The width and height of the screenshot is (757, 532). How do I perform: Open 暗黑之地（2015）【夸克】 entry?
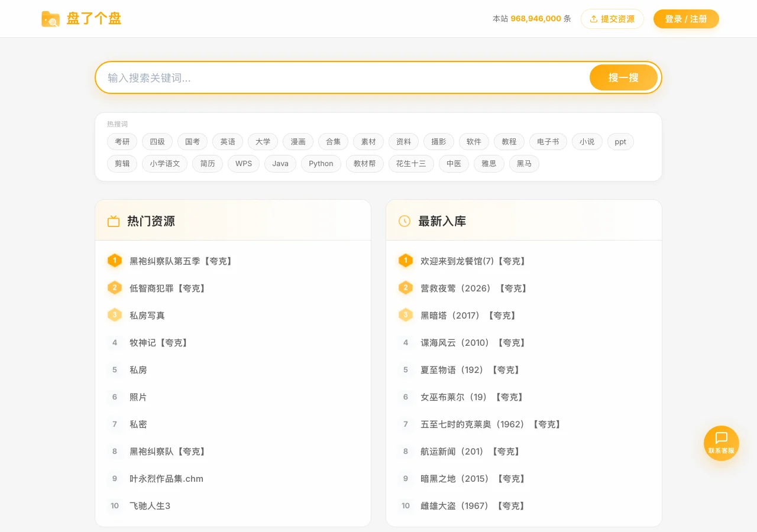click(x=474, y=478)
